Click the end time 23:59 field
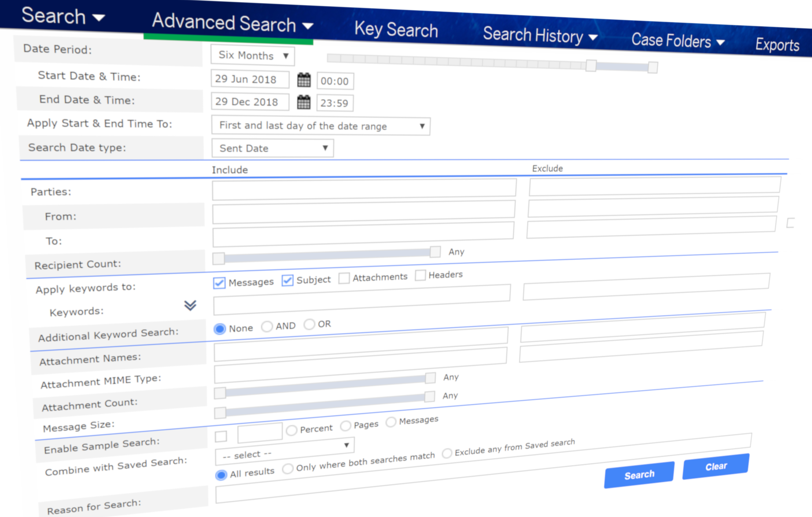812x517 pixels. [x=335, y=103]
